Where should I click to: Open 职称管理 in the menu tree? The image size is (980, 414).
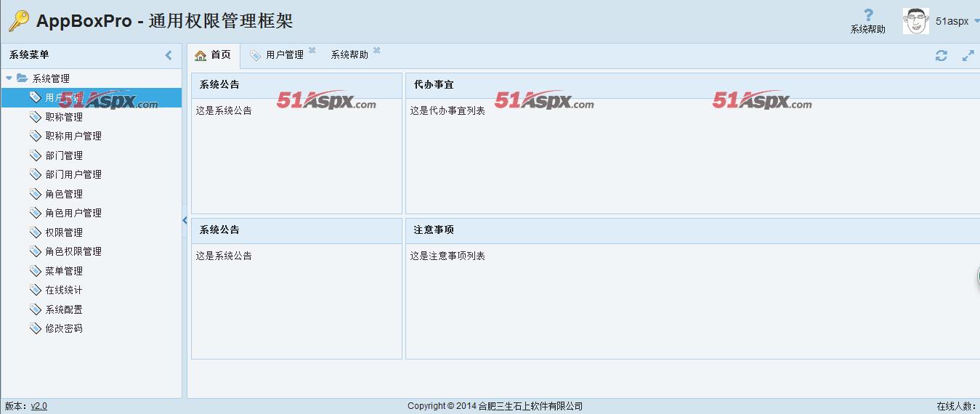click(x=64, y=117)
